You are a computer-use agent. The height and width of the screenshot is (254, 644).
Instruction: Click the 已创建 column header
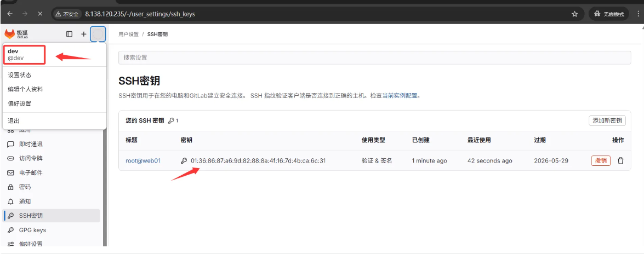pos(420,140)
